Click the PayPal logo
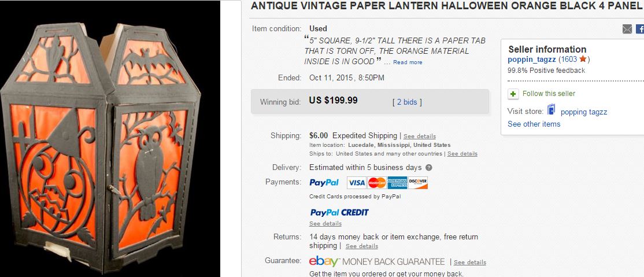 [x=324, y=183]
